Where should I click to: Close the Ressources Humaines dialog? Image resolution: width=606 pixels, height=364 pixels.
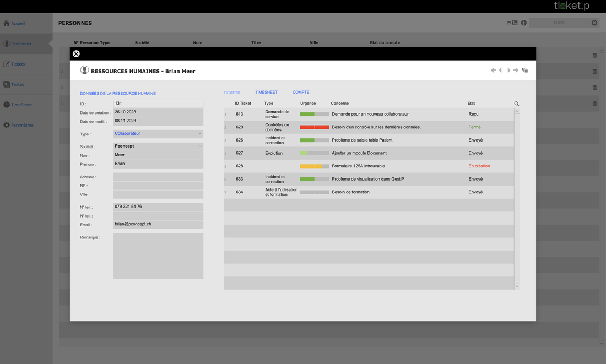click(x=76, y=53)
